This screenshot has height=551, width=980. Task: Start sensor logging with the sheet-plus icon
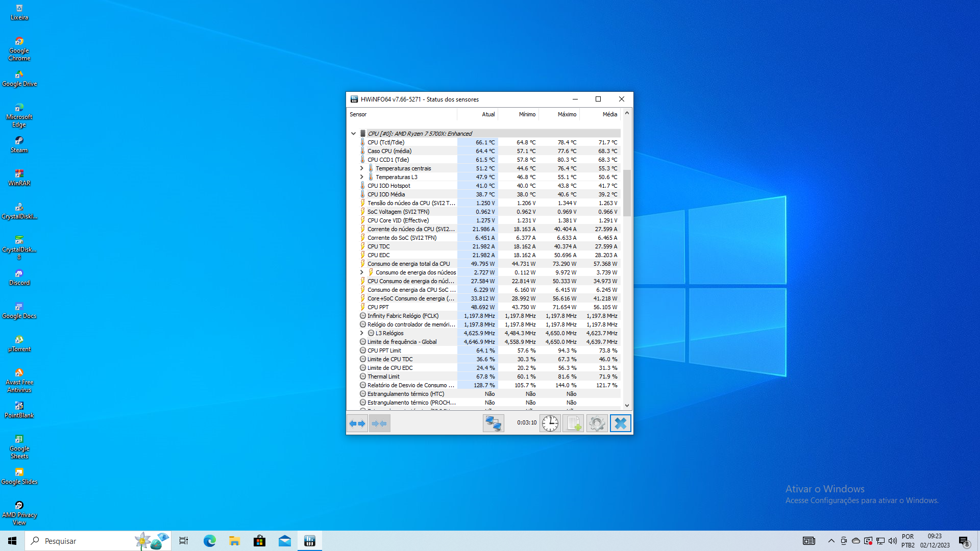click(573, 423)
